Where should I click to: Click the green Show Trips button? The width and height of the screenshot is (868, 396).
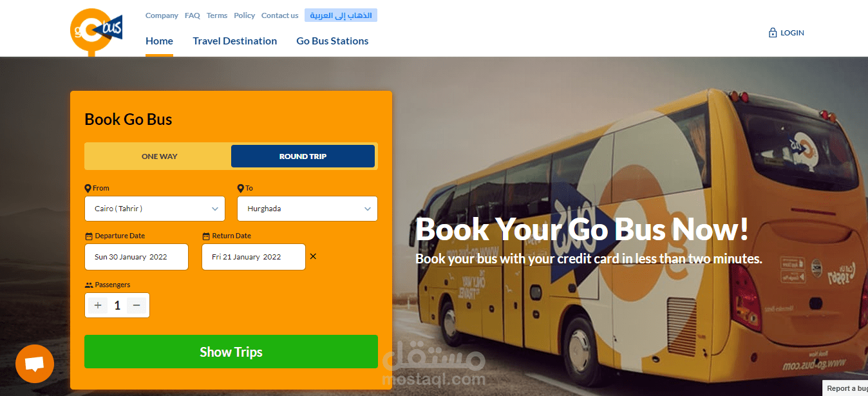pos(231,352)
